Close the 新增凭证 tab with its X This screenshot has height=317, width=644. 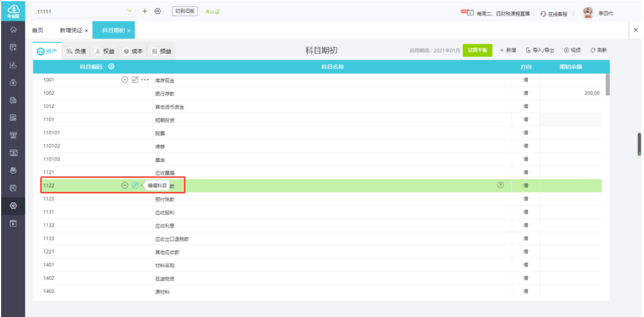(x=86, y=31)
